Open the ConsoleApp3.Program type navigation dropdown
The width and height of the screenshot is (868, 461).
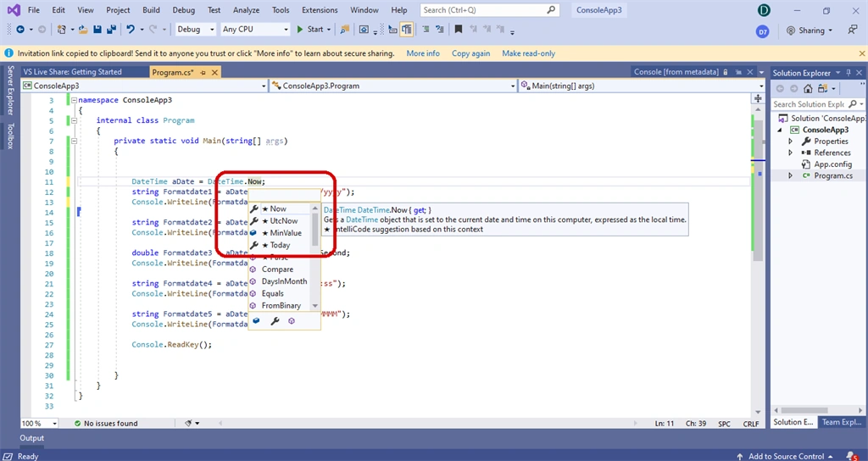coord(393,86)
